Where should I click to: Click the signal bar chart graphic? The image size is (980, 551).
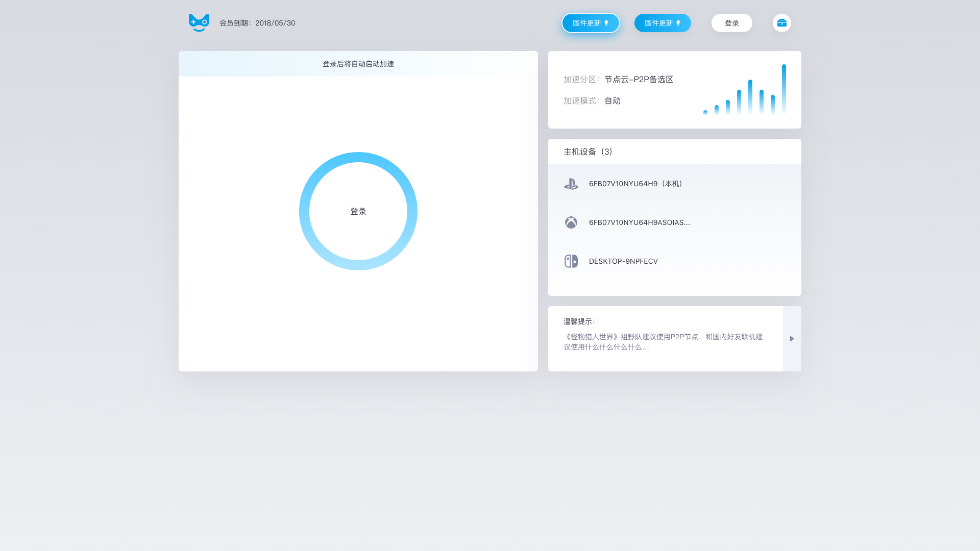tap(745, 89)
